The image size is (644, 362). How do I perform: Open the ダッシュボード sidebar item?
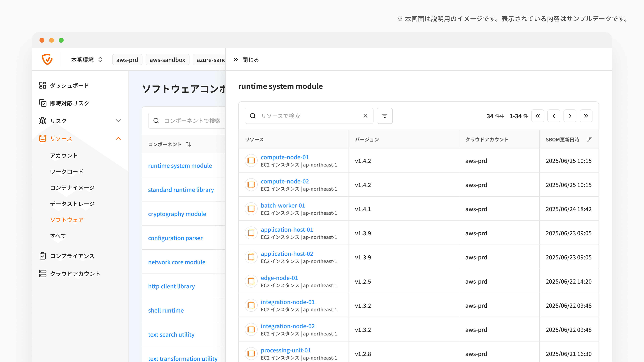click(x=69, y=85)
